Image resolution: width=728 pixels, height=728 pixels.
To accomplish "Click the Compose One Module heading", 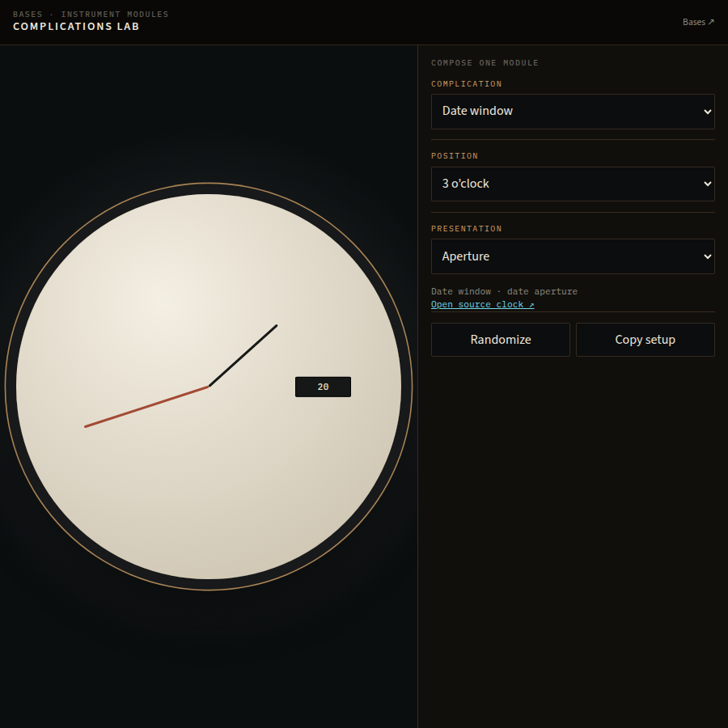I will pyautogui.click(x=485, y=62).
